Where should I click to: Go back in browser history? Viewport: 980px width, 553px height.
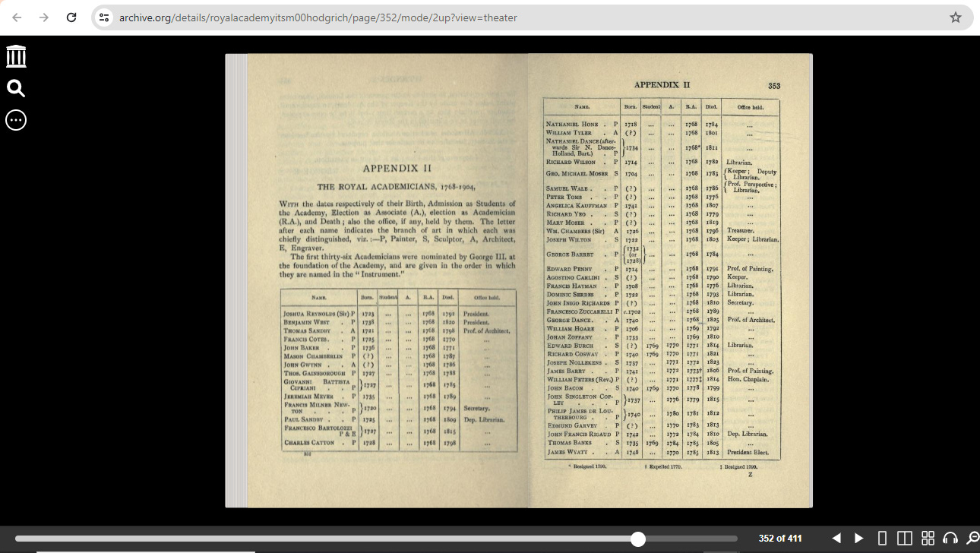click(x=17, y=17)
